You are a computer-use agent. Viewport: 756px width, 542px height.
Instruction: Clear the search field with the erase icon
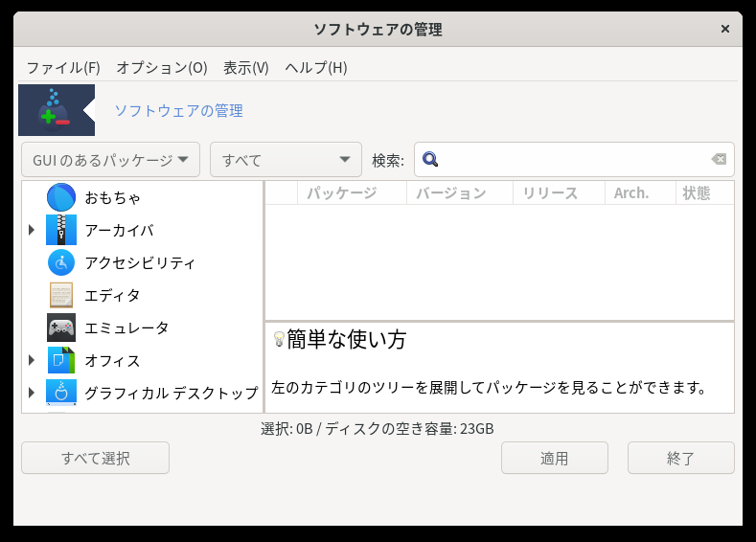719,160
